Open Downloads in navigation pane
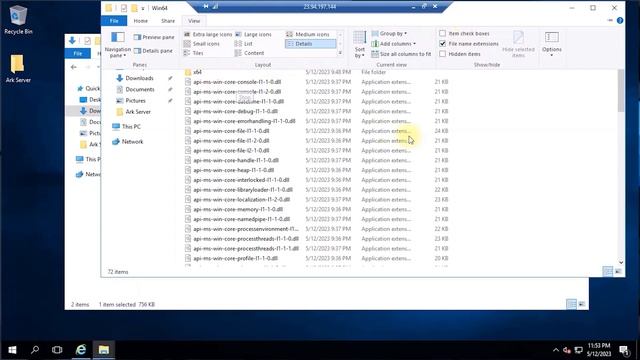This screenshot has width=640, height=360. pyautogui.click(x=139, y=78)
